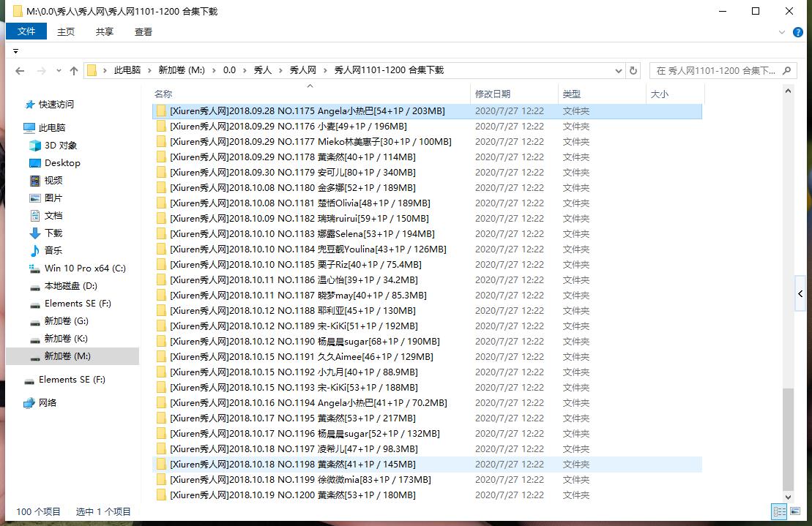Go up one folder level
Image resolution: width=812 pixels, height=526 pixels.
(74, 71)
